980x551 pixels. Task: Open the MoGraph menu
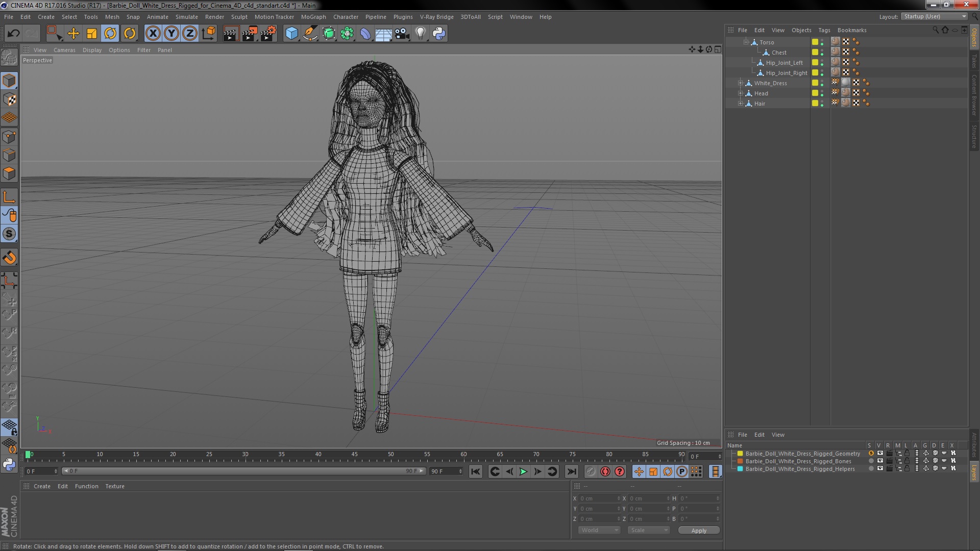[313, 17]
